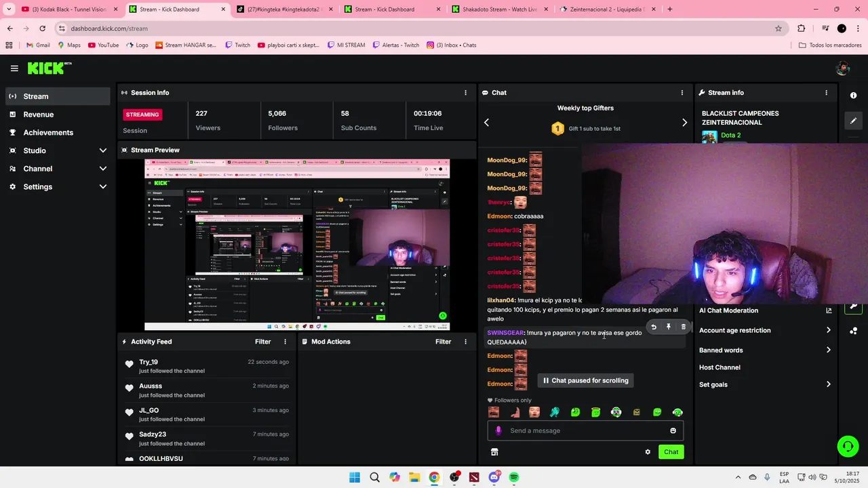
Task: Open File Explorer from the taskbar
Action: [x=414, y=477]
